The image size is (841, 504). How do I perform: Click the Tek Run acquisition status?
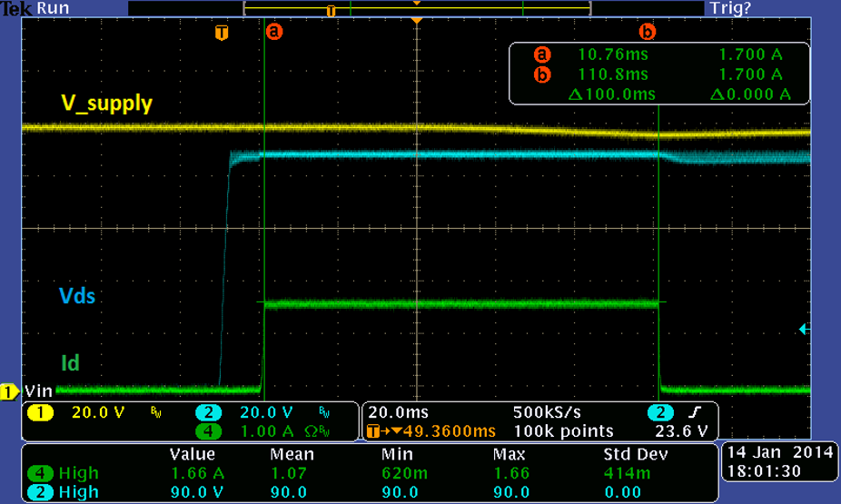tap(29, 8)
